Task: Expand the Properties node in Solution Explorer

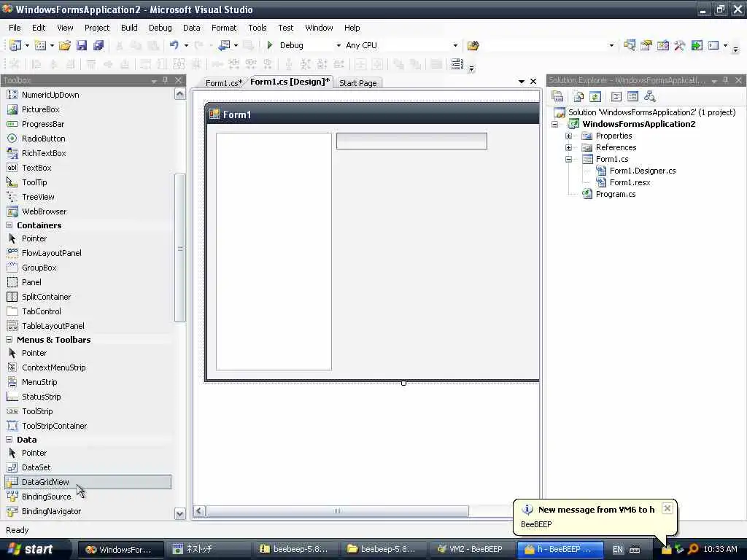Action: (x=568, y=136)
